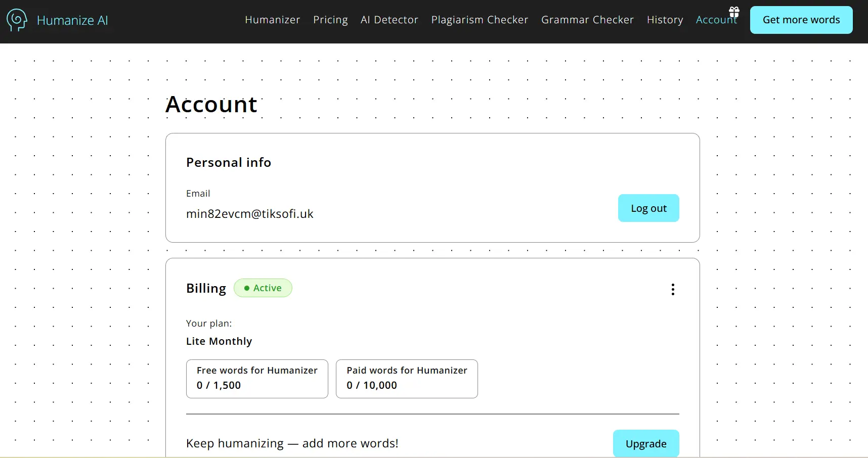Click the email address min82evcm@tiksofi.uk
The height and width of the screenshot is (458, 868).
pyautogui.click(x=250, y=214)
